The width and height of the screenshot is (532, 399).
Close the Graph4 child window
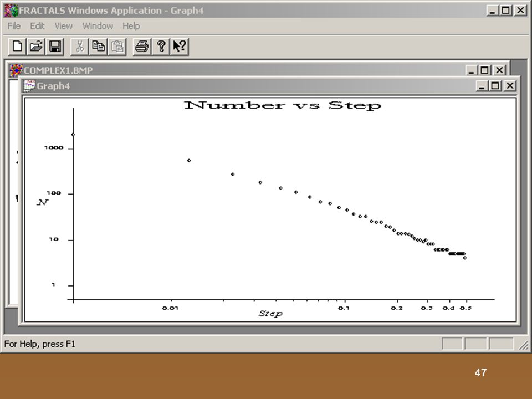click(x=510, y=86)
